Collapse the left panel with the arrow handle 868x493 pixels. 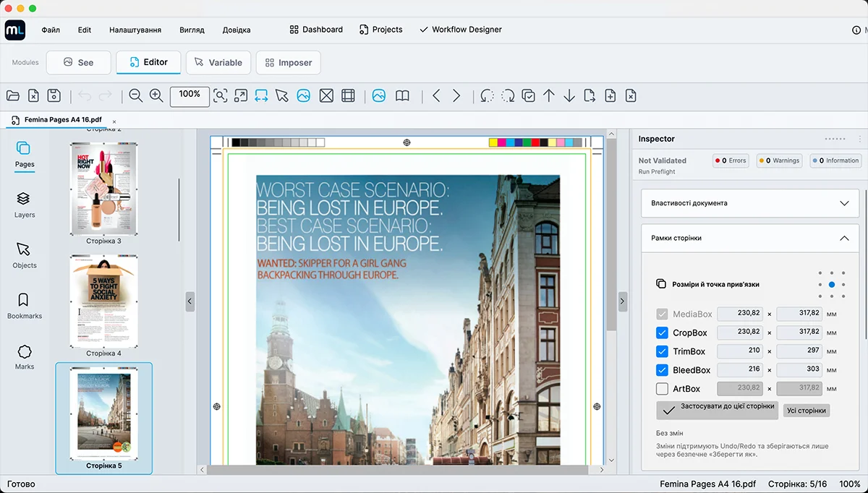coord(190,301)
